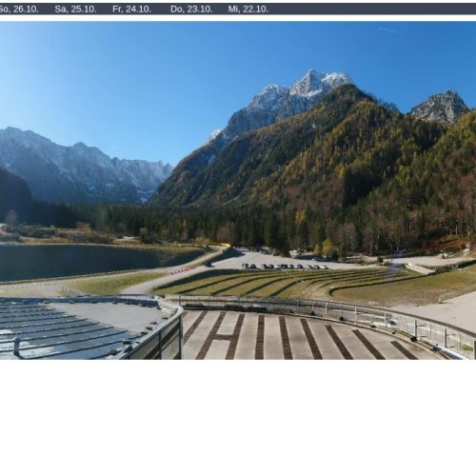Select the So, 26.10. date tab
The width and height of the screenshot is (476, 476).
18,10
